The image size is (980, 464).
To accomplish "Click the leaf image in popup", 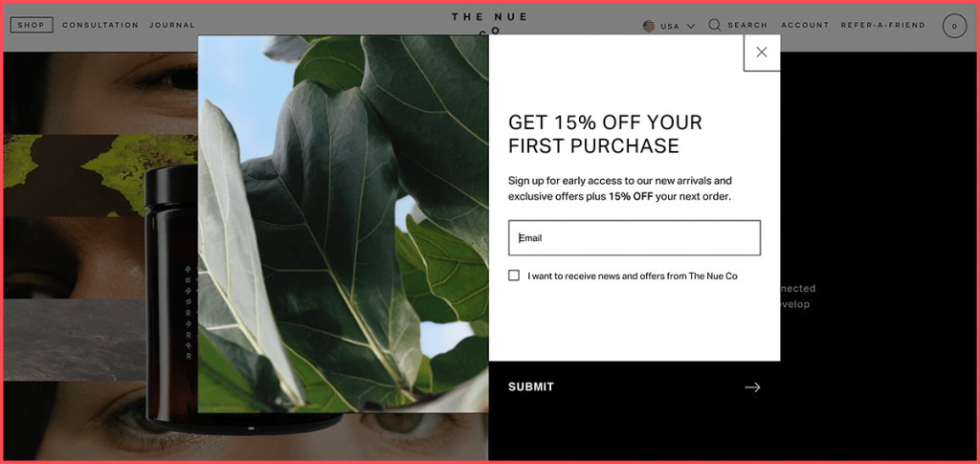I will click(344, 224).
